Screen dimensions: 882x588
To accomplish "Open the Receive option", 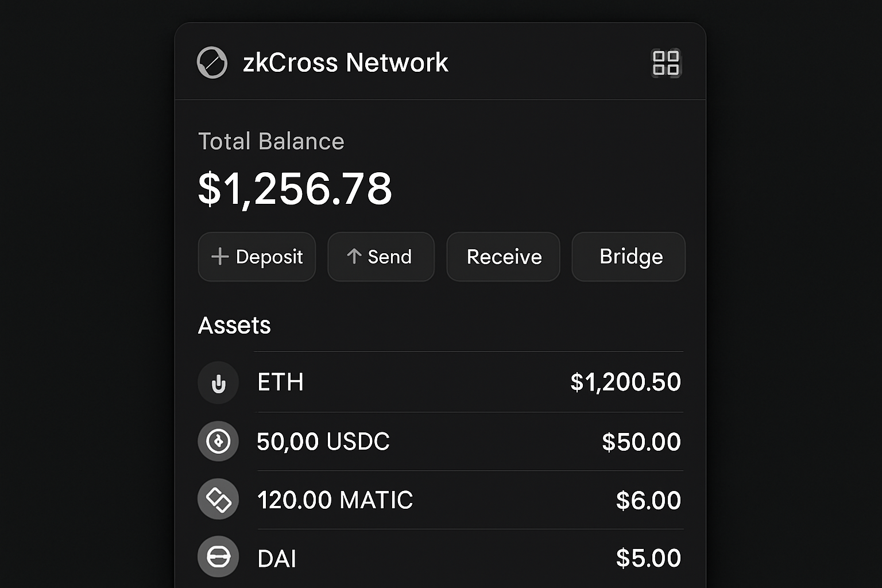I will pyautogui.click(x=503, y=257).
